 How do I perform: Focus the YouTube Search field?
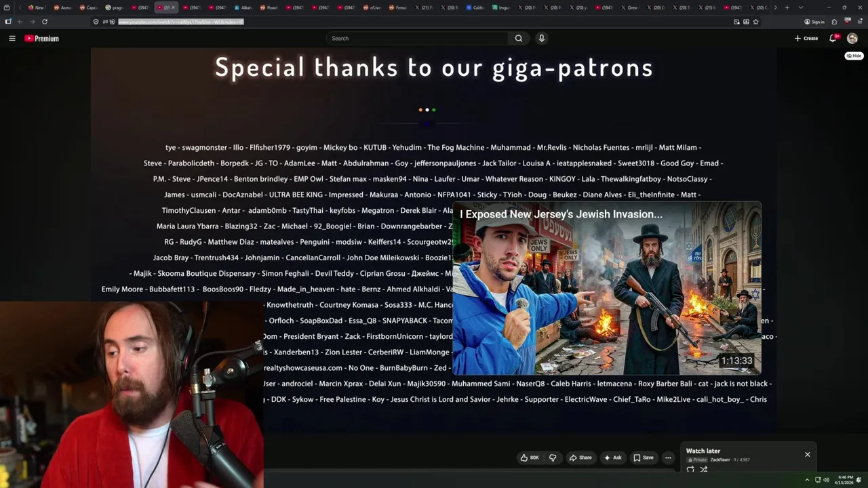pos(417,39)
